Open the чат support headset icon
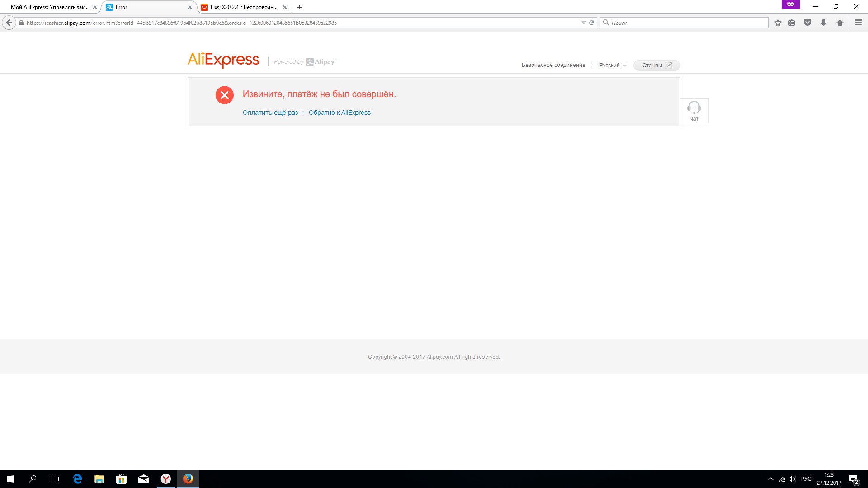Viewport: 868px width, 488px height. click(x=694, y=111)
